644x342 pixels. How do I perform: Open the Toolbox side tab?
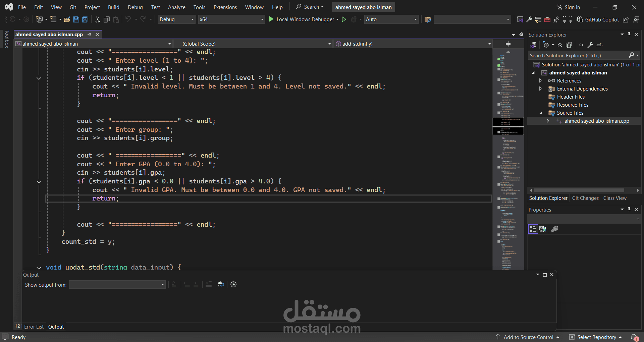pos(7,39)
